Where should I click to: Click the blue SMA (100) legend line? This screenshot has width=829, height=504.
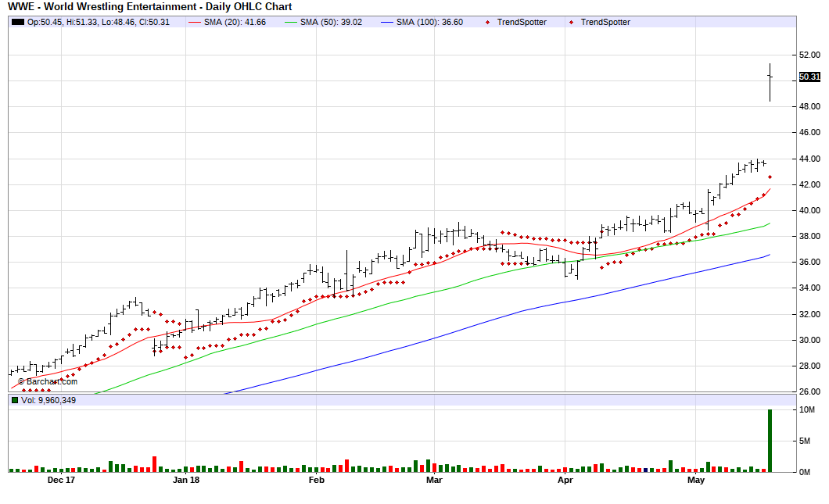coord(388,22)
